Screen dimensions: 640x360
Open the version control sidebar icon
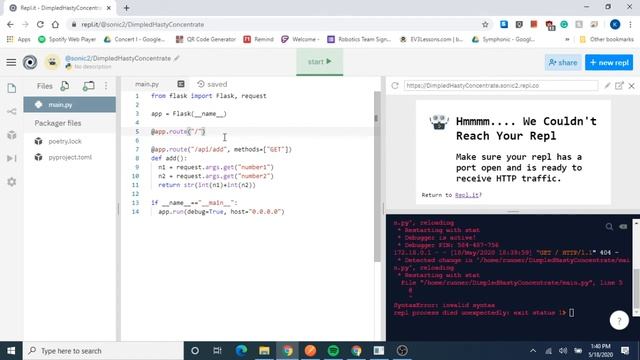(12, 111)
